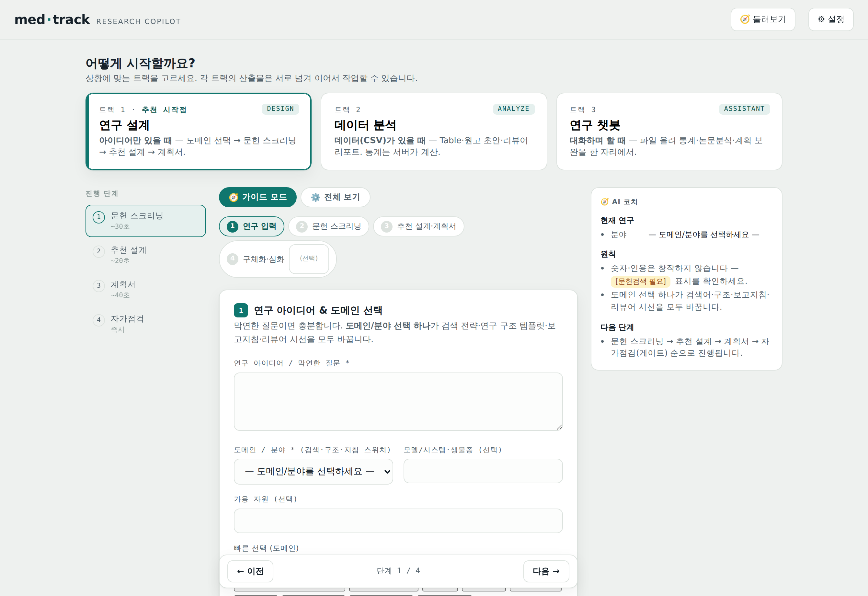
Task: Click the 현재 연구 heading
Action: point(617,220)
